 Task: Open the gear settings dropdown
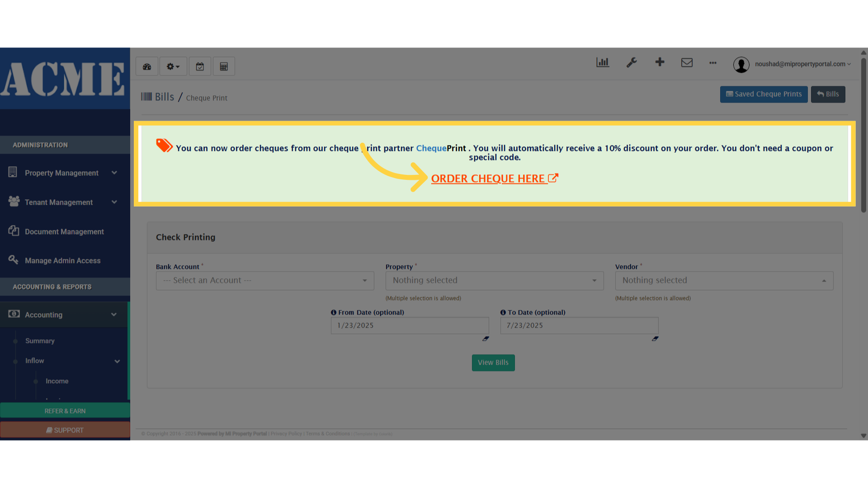click(x=173, y=66)
